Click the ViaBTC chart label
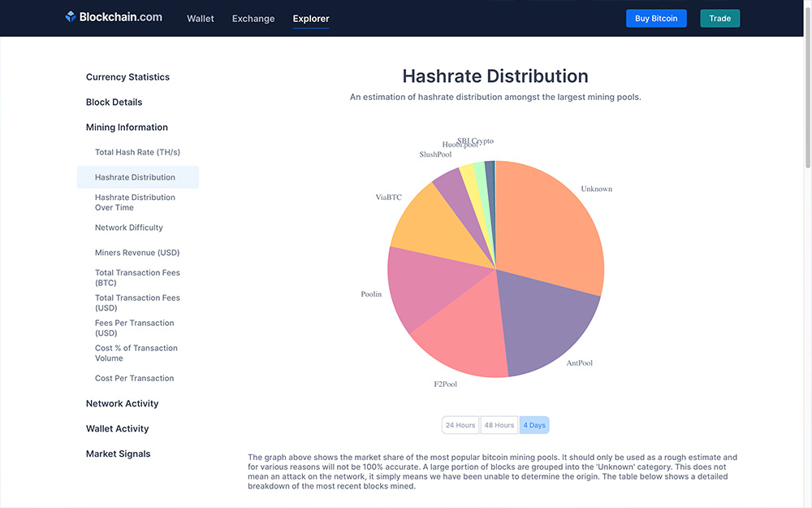 [388, 197]
